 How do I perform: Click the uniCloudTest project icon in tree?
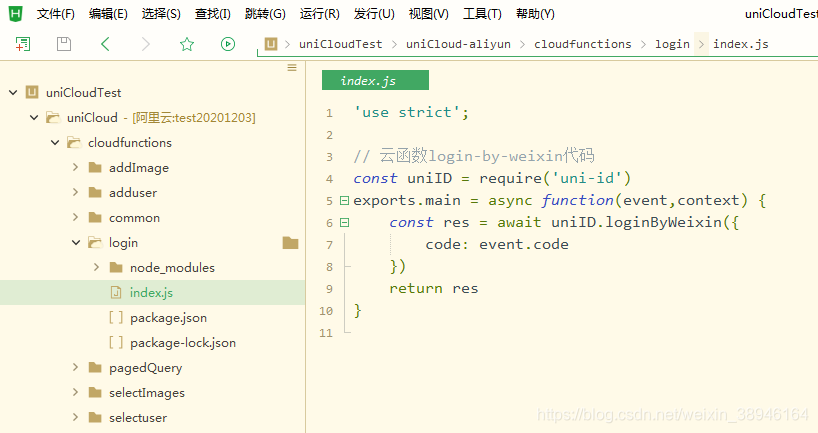coord(32,92)
